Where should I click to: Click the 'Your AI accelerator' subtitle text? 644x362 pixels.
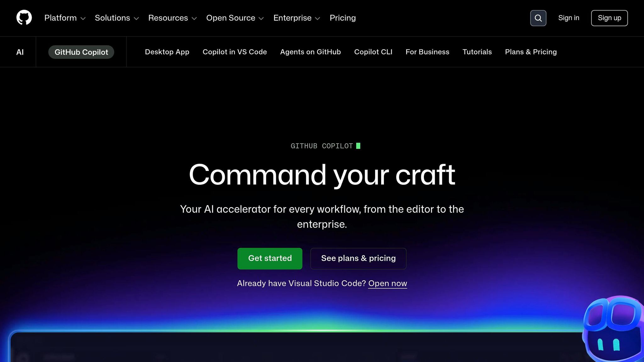(322, 217)
